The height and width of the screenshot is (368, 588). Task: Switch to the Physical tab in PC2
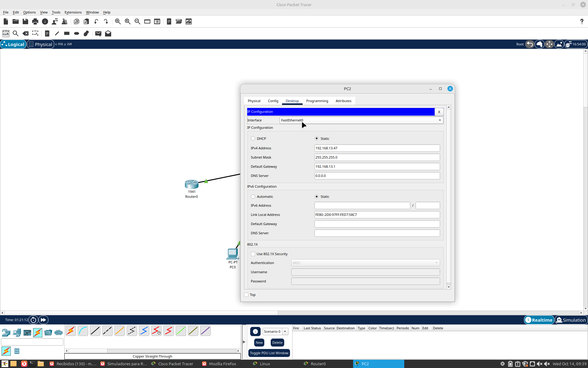[254, 101]
